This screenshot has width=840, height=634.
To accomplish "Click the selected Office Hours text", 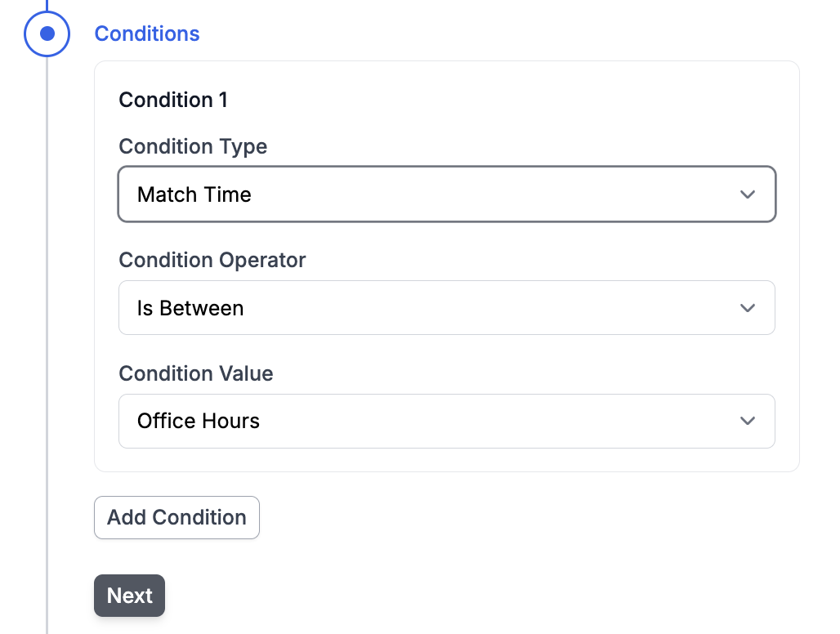I will coord(199,421).
